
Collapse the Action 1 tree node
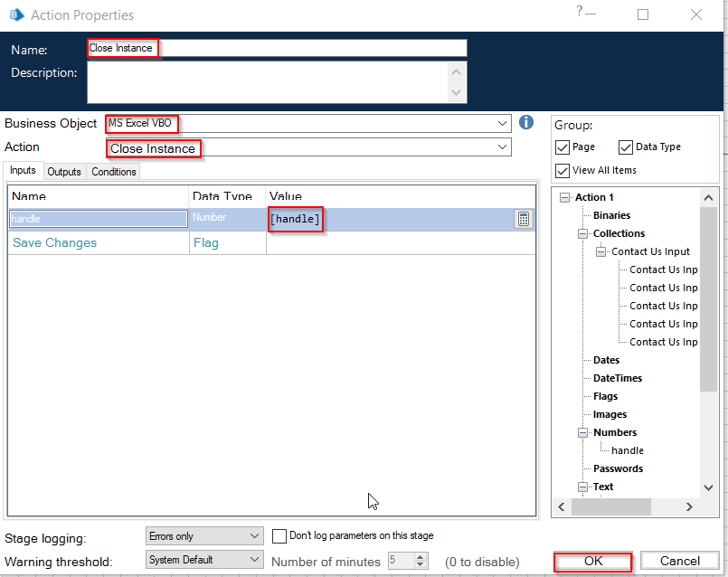pos(564,198)
